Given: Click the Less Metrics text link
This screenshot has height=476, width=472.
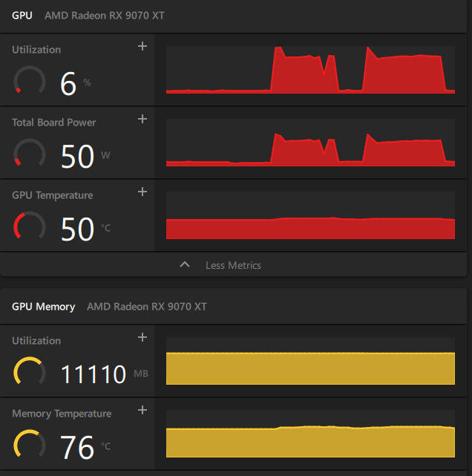Looking at the screenshot, I should coord(233,265).
